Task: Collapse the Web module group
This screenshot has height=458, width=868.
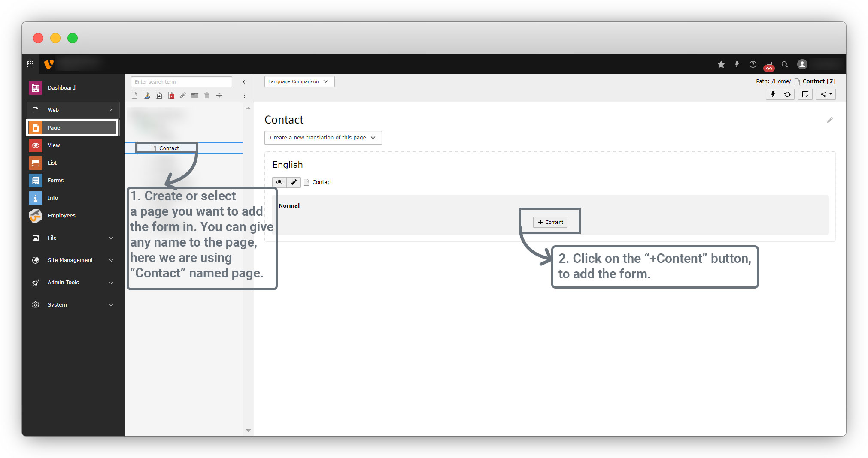Action: [111, 110]
